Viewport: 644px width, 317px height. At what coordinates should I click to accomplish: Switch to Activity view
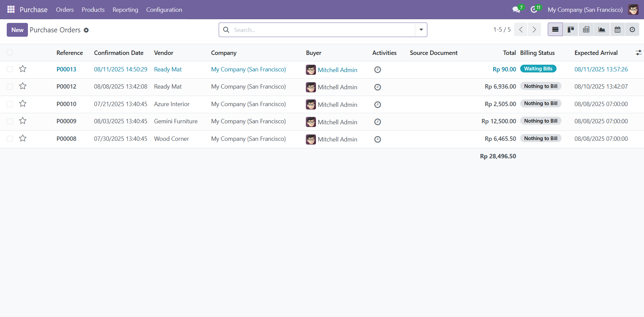point(632,30)
